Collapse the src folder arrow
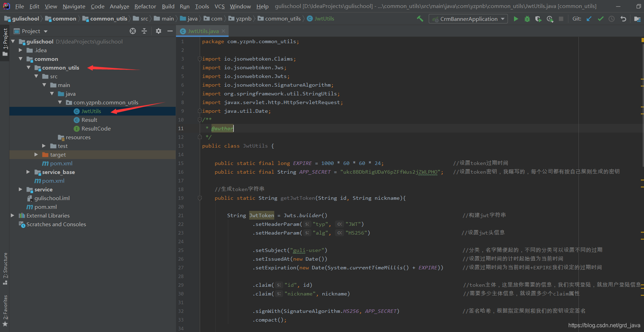The height and width of the screenshot is (332, 644). 36,76
